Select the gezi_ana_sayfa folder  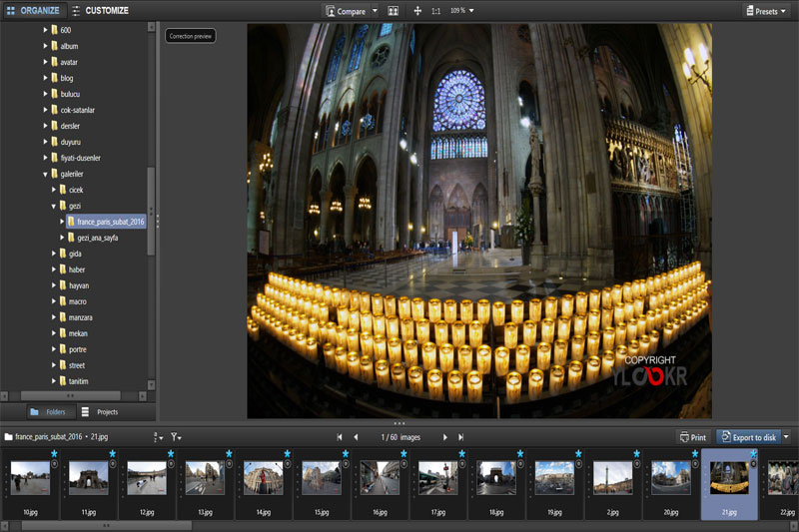[x=93, y=238]
